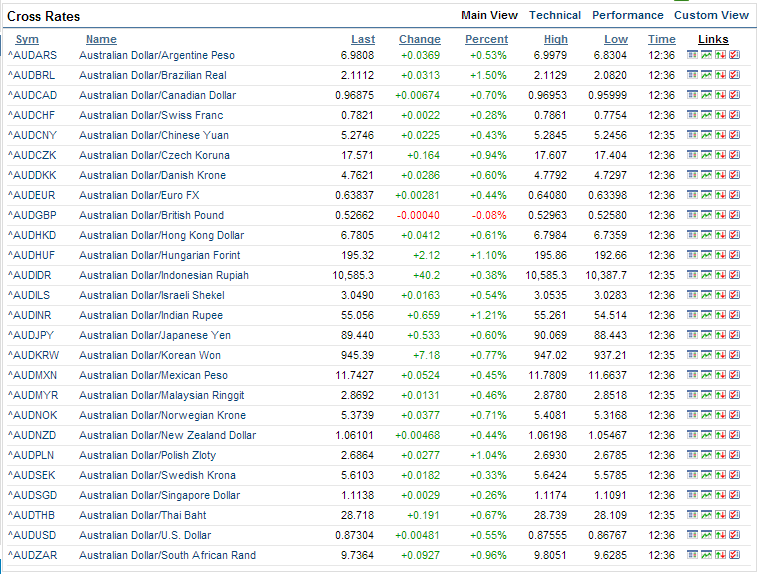Screen dimensions: 760x574
Task: Sort table by the Percent column header
Action: (x=486, y=39)
